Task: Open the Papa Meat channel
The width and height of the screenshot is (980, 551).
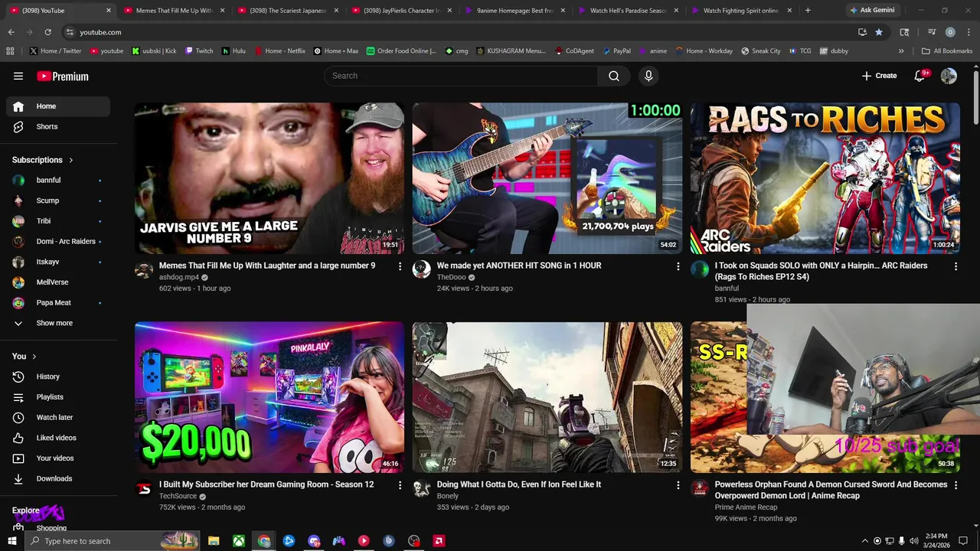Action: [58, 302]
